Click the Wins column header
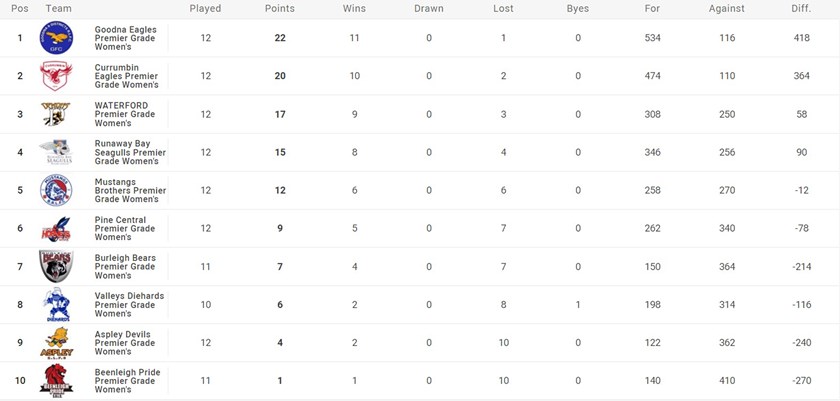The height and width of the screenshot is (401, 840). 354,8
